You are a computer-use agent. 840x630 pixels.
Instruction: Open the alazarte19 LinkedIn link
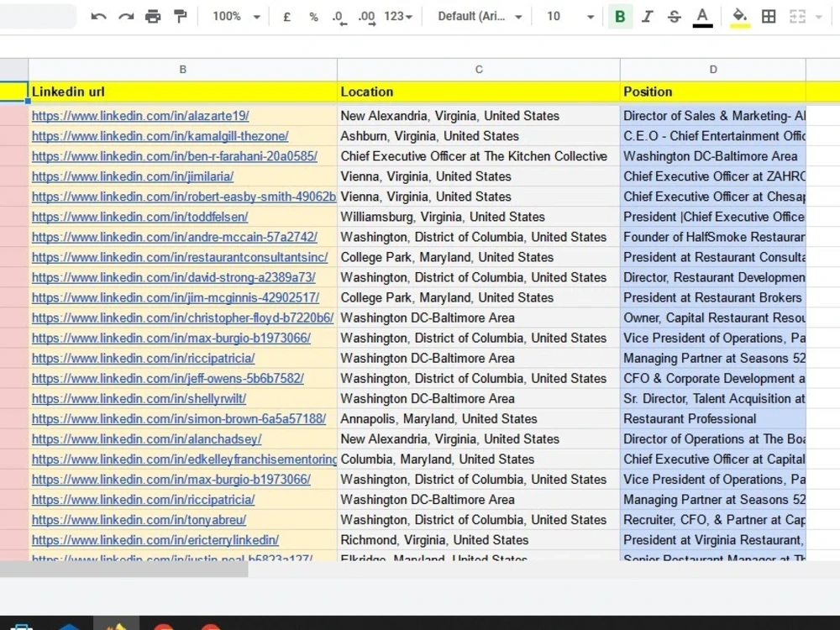tap(140, 116)
